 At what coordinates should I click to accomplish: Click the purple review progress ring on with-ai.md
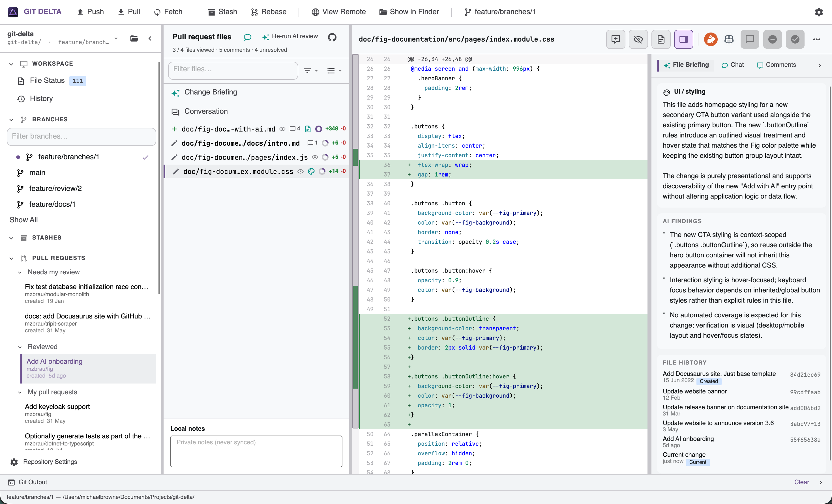[318, 129]
